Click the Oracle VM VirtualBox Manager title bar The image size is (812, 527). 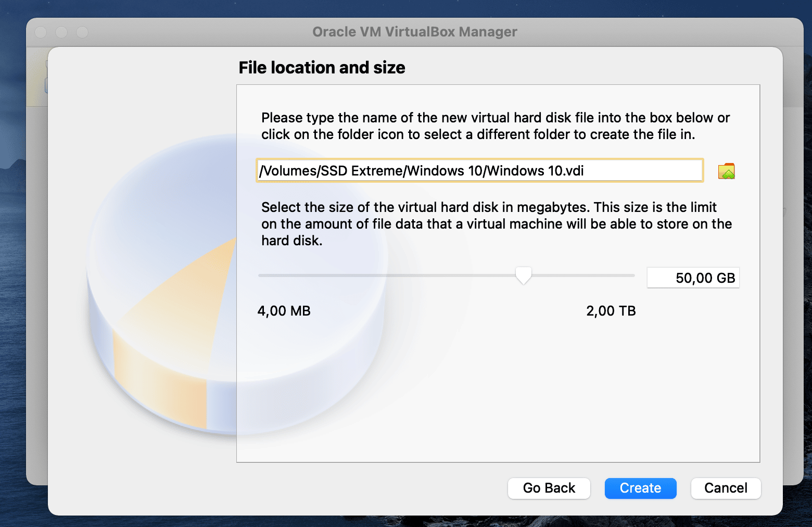(x=414, y=32)
